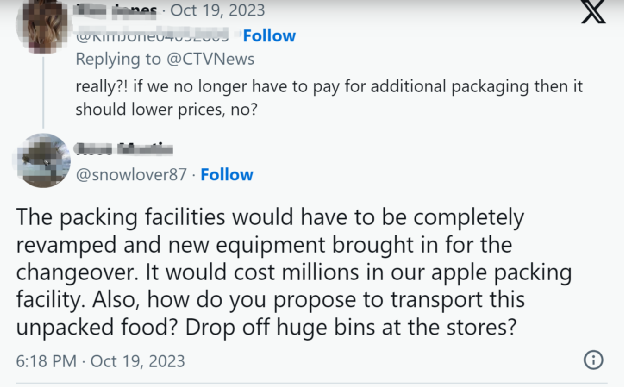Image resolution: width=624 pixels, height=387 pixels.
Task: Click the vertical thread line between avatars
Action: pyautogui.click(x=43, y=93)
